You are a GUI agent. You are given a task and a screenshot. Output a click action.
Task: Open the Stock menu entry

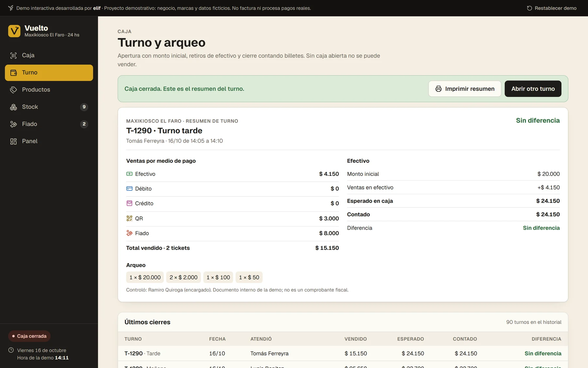click(x=49, y=107)
